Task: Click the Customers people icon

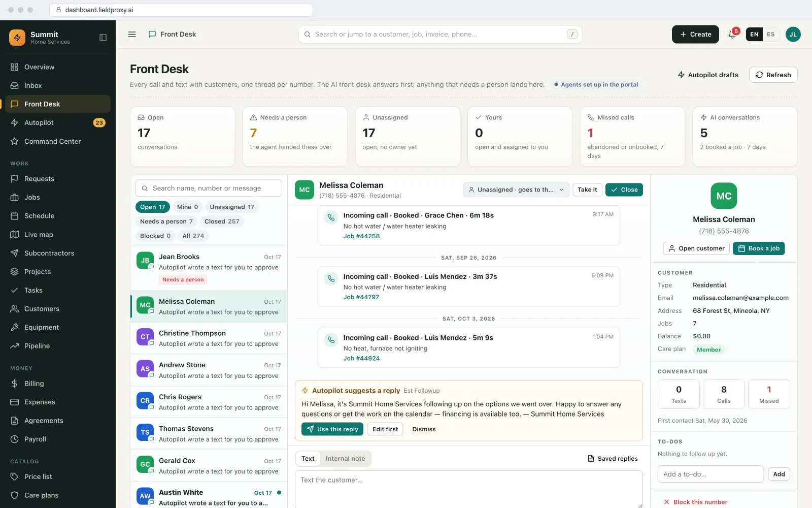Action: 15,309
